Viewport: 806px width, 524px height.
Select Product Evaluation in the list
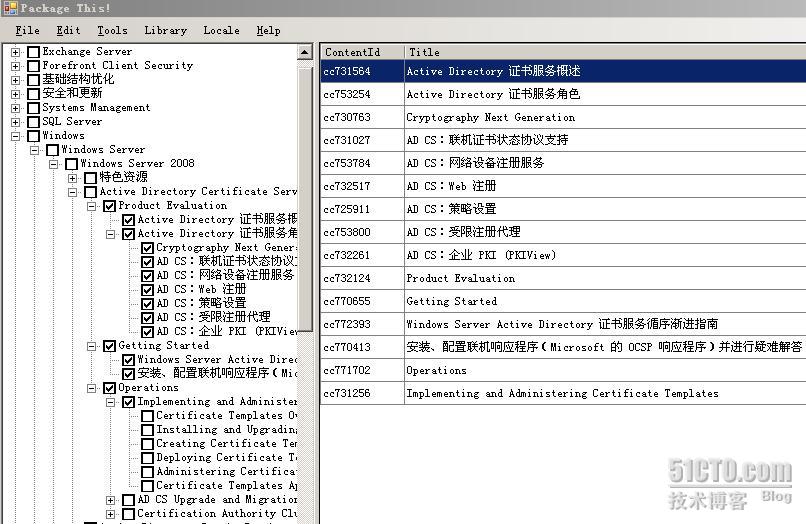click(x=563, y=278)
